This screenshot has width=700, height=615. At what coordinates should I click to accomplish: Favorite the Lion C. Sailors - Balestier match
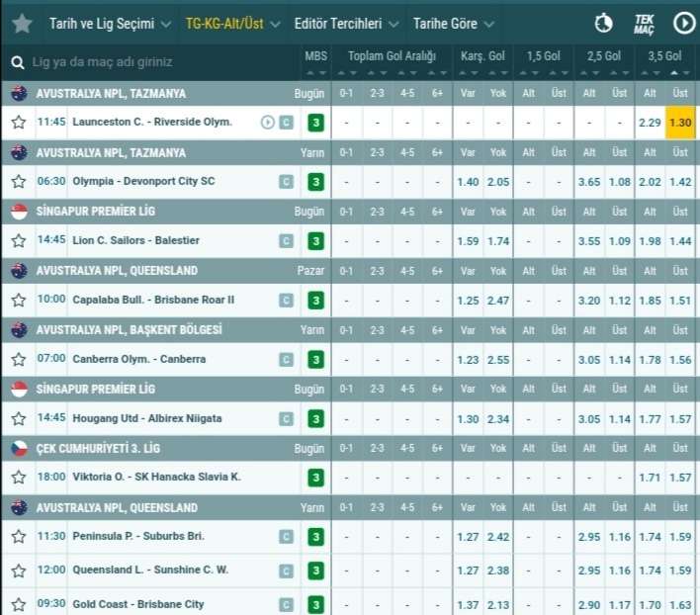pos(19,240)
